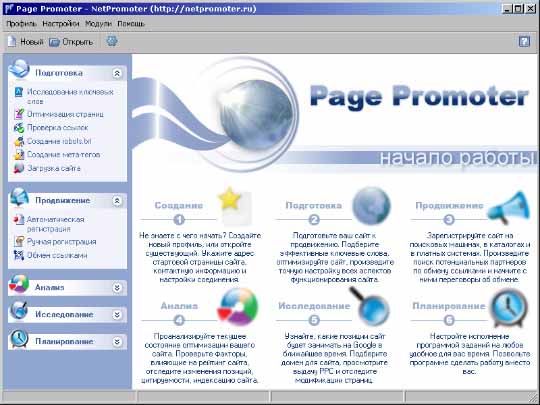Open Создание мета-тегов link
540x405 pixels.
[x=63, y=155]
